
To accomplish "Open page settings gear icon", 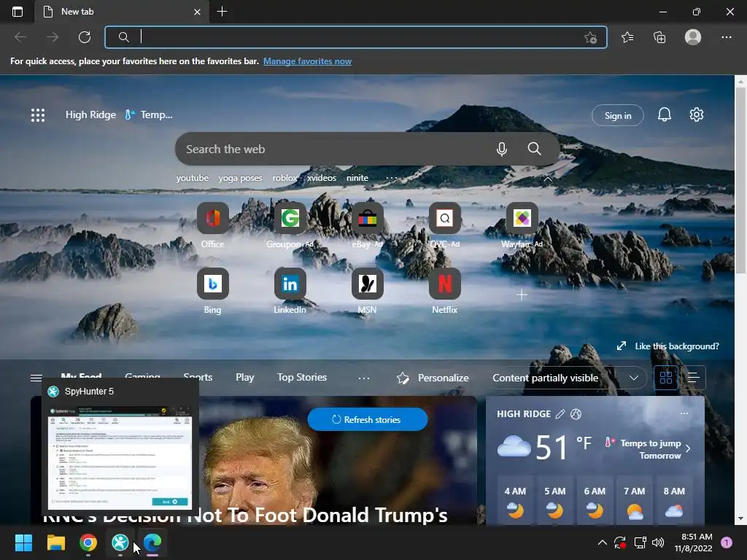I will coord(697,114).
